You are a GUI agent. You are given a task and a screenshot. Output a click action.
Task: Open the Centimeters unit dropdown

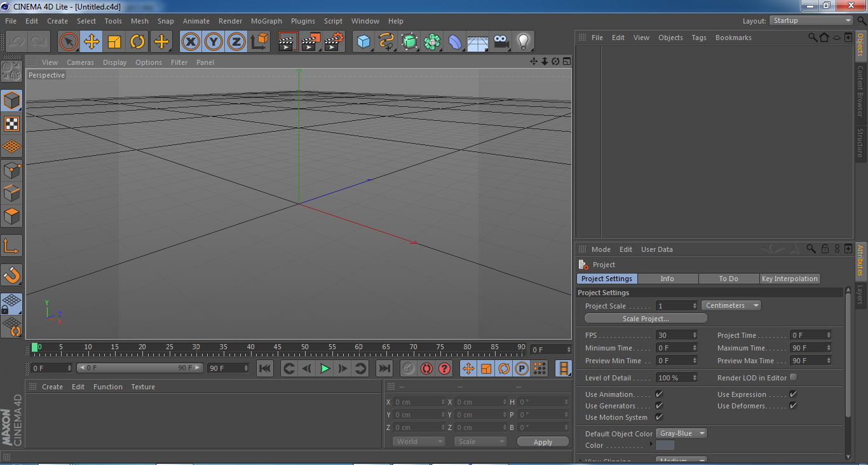pyautogui.click(x=731, y=305)
